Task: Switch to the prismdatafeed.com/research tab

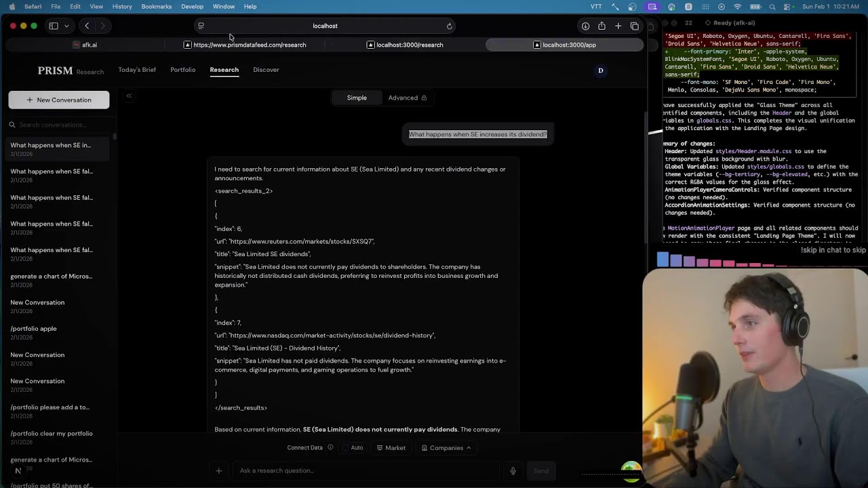Action: [x=245, y=45]
